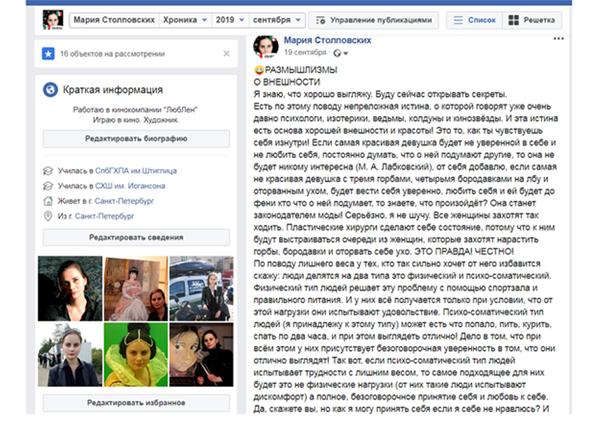
Task: Open the 2019 year dropdown
Action: pyautogui.click(x=230, y=20)
